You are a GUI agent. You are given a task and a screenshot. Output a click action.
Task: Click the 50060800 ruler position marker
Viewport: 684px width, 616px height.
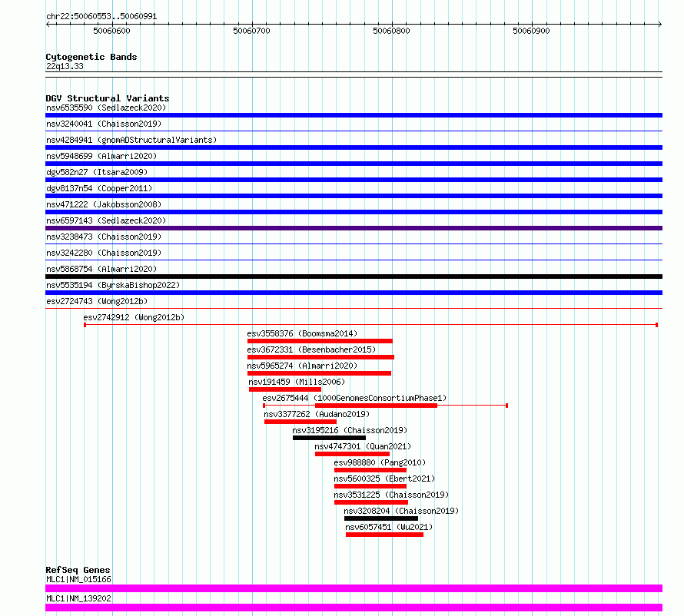pyautogui.click(x=391, y=31)
